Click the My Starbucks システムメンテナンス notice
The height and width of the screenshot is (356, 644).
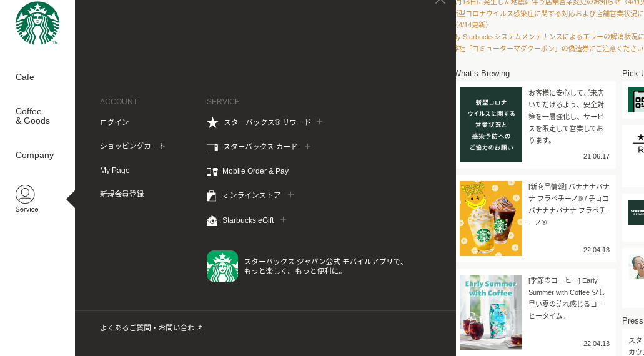click(550, 37)
